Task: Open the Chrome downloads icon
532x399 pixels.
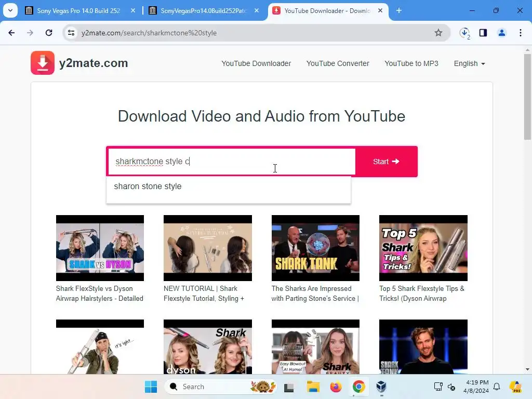Action: (x=464, y=33)
